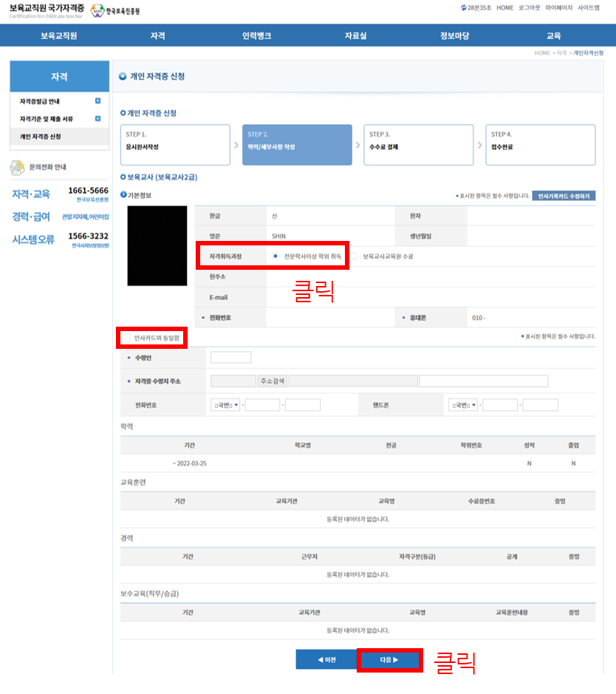Open the 인력뱅크 main menu
The width and height of the screenshot is (616, 694).
coord(256,35)
